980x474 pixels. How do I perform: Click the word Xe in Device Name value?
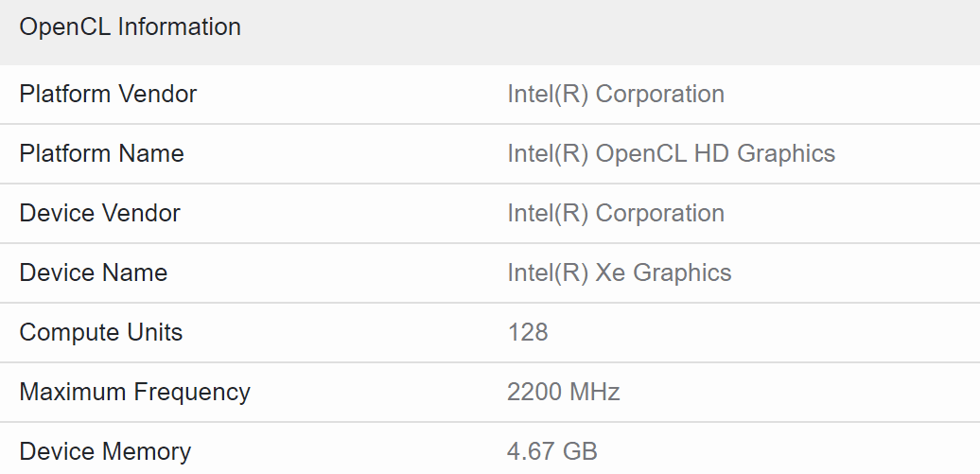pos(610,273)
